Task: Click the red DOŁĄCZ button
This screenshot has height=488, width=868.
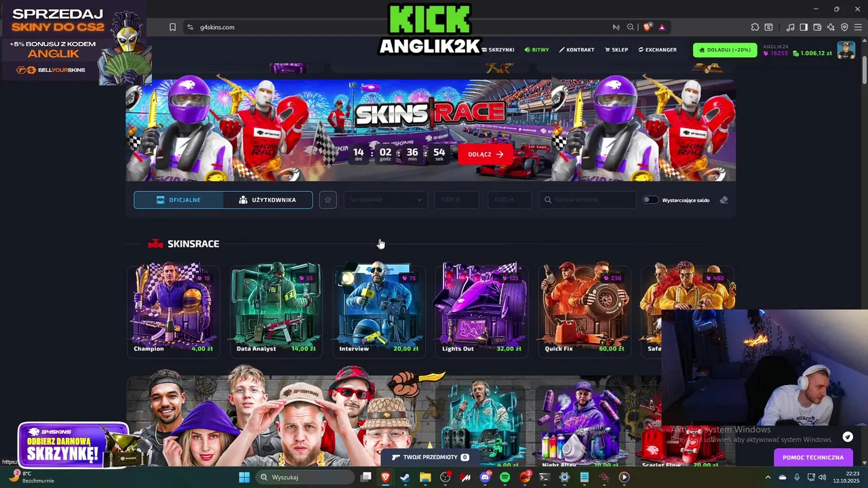Action: (486, 154)
